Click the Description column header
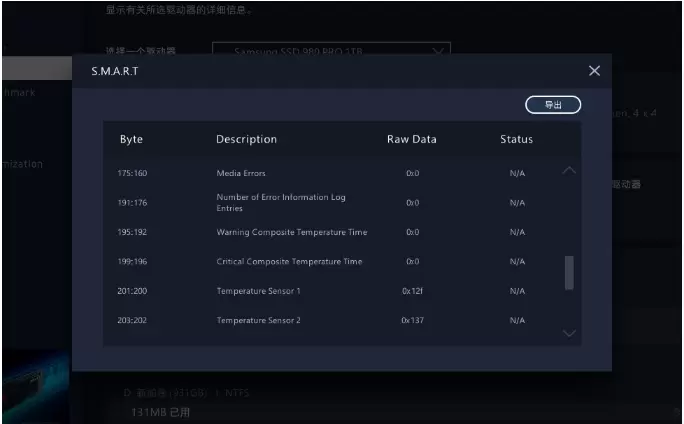 (246, 139)
